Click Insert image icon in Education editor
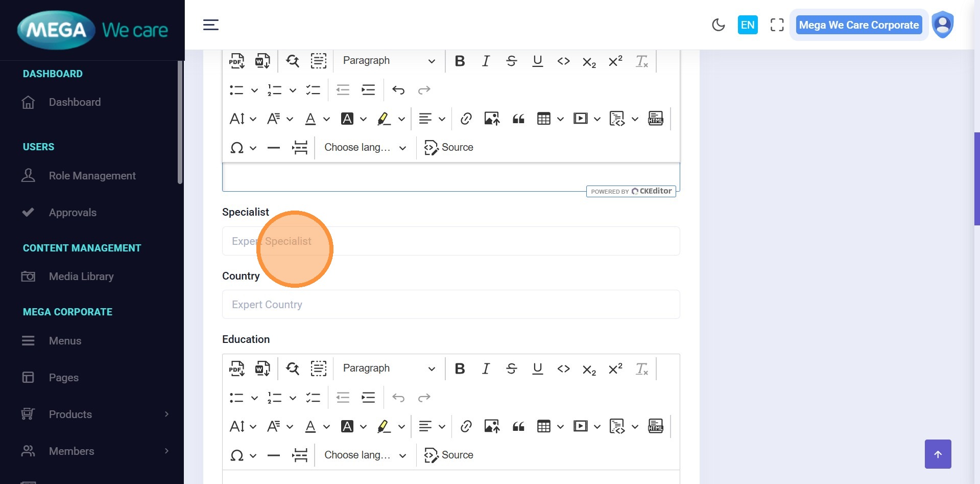 pyautogui.click(x=492, y=427)
